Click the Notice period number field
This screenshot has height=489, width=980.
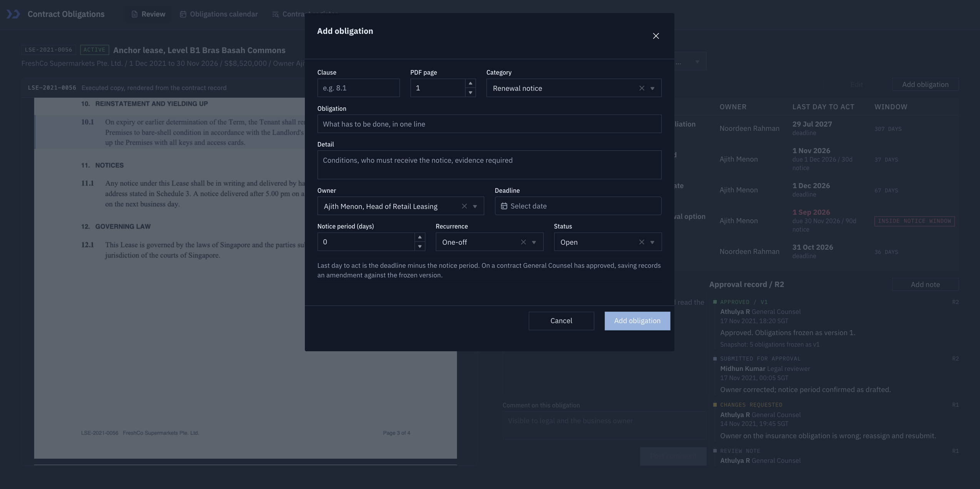click(x=366, y=242)
